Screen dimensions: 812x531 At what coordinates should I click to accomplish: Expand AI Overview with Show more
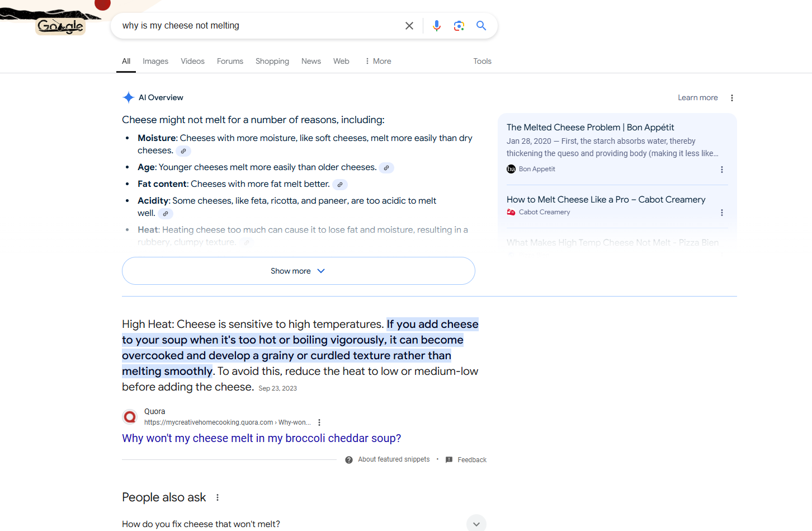tap(298, 271)
